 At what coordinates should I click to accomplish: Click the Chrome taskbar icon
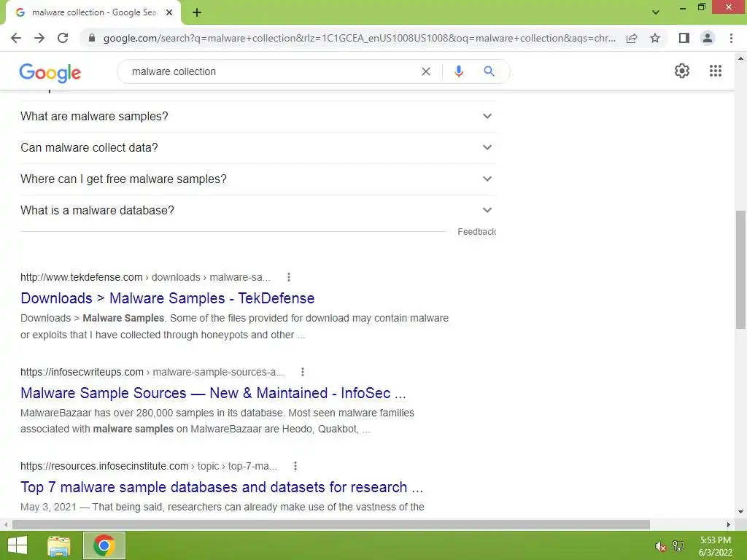pyautogui.click(x=104, y=545)
